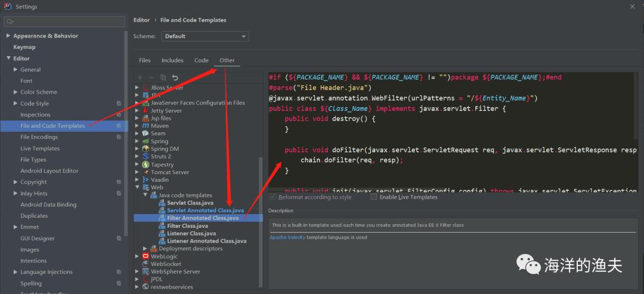Collapse the Web templates node
Image resolution: width=644 pixels, height=294 pixels.
pos(137,187)
